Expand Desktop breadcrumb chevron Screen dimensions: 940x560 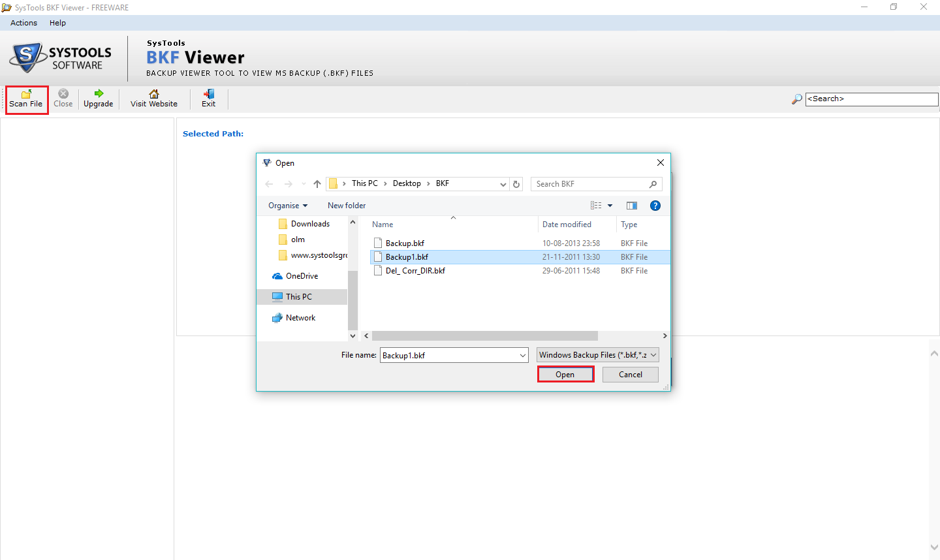(429, 184)
